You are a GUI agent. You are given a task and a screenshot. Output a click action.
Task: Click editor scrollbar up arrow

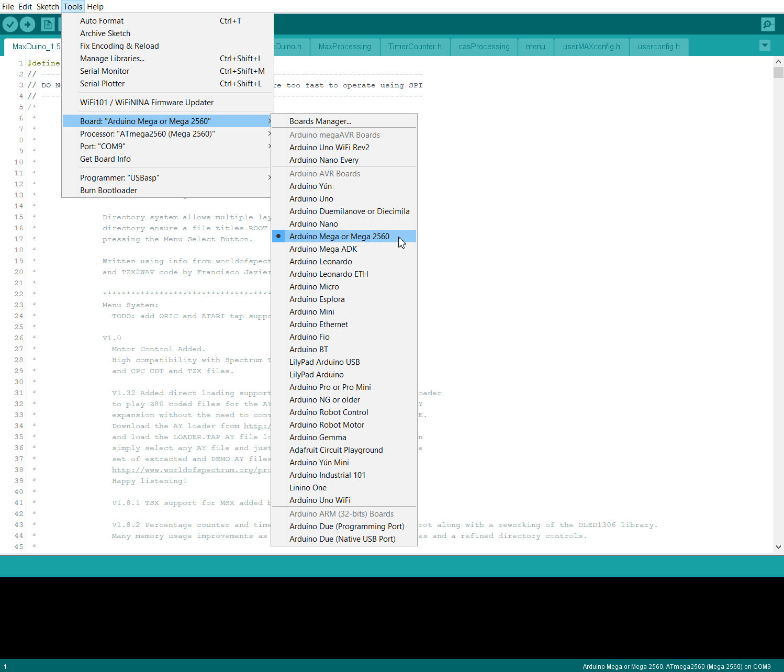coord(778,61)
